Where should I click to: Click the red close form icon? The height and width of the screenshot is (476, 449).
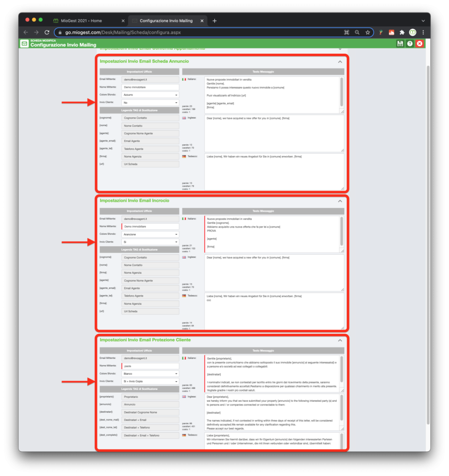(x=419, y=44)
